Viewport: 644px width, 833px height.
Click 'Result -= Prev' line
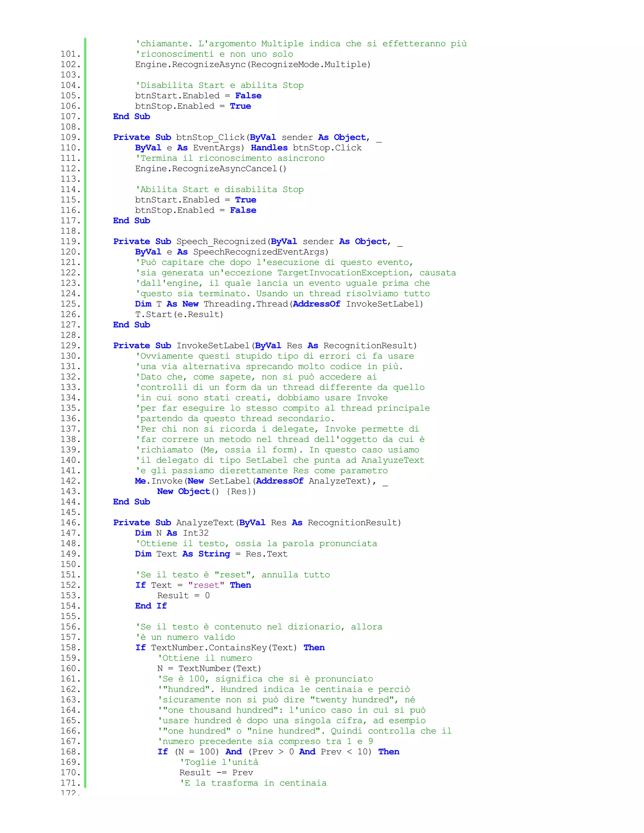[216, 773]
